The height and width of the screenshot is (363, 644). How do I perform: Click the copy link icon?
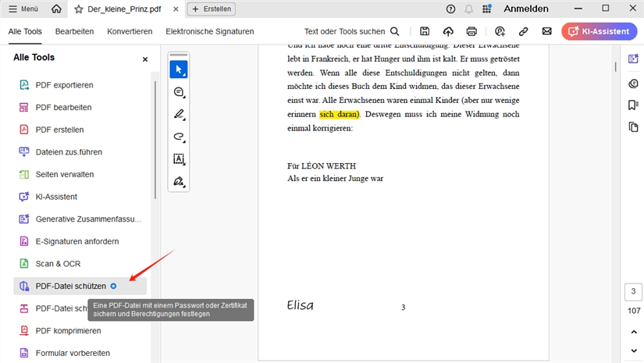click(523, 31)
